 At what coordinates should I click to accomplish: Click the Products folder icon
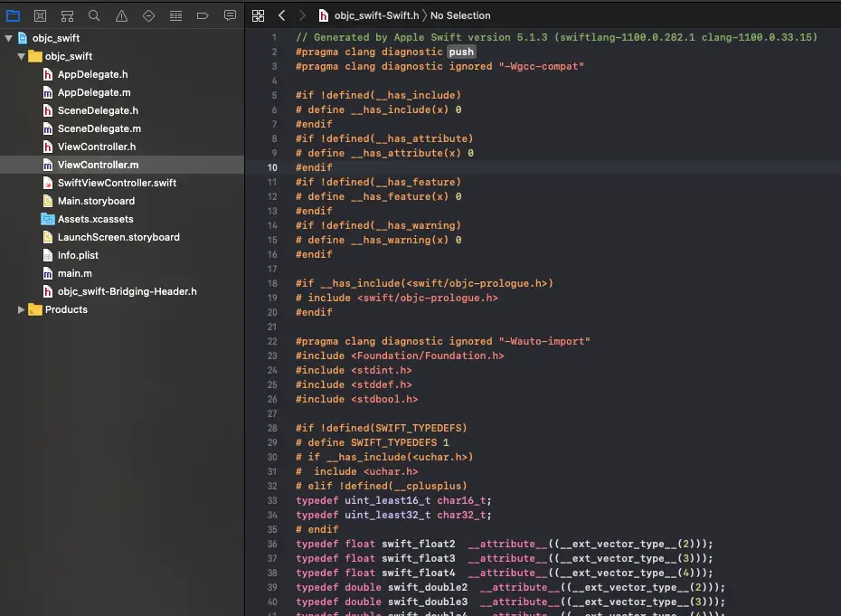click(x=35, y=309)
